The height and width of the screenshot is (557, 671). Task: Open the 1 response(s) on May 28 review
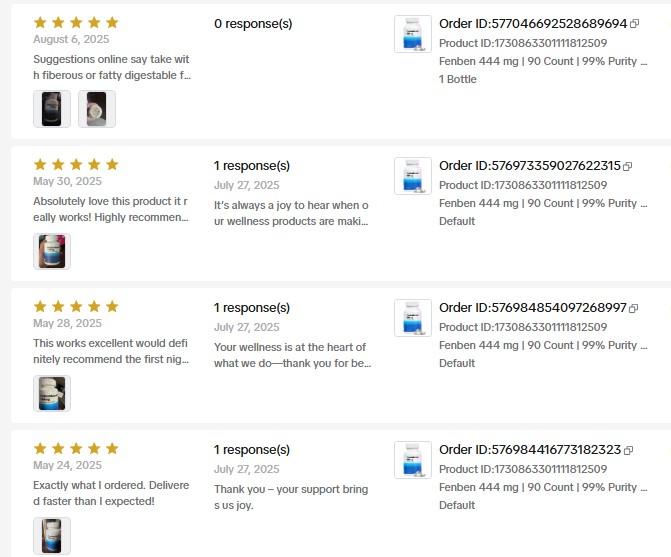point(252,308)
